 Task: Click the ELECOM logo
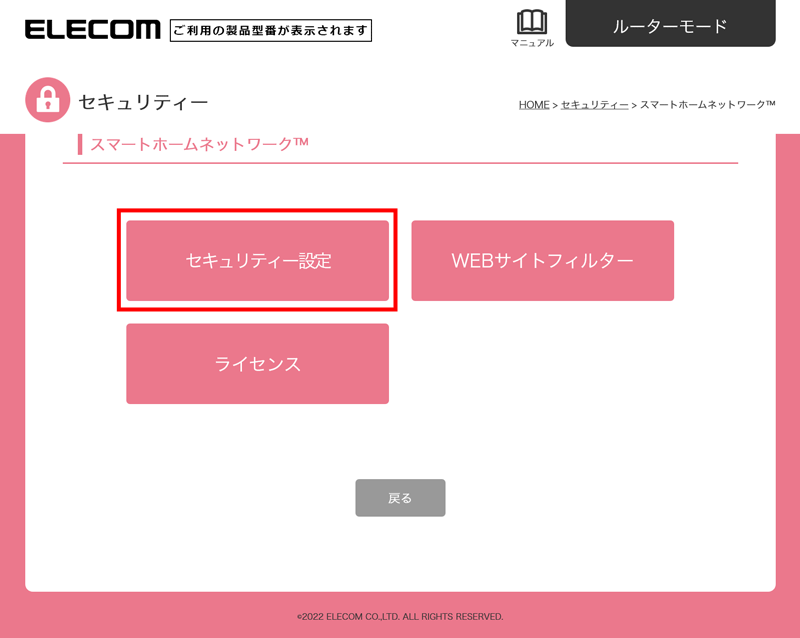tap(92, 30)
